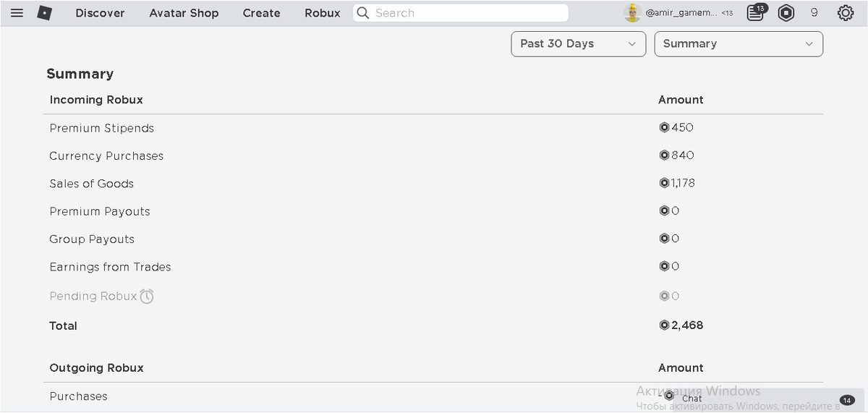Open the @amir_gamem profile link
Image resolution: width=868 pixels, height=413 pixels.
pos(681,13)
